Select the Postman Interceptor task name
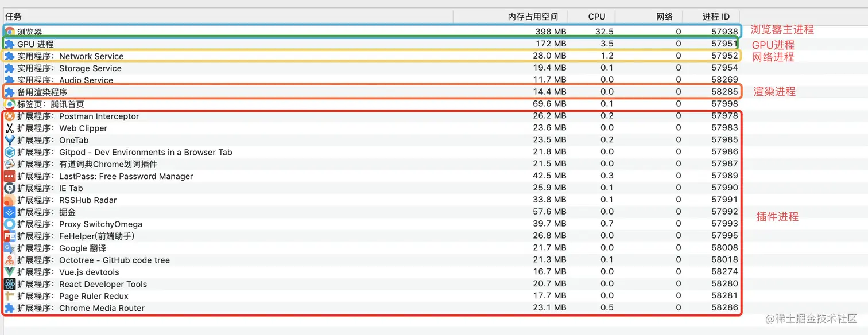 (x=78, y=116)
